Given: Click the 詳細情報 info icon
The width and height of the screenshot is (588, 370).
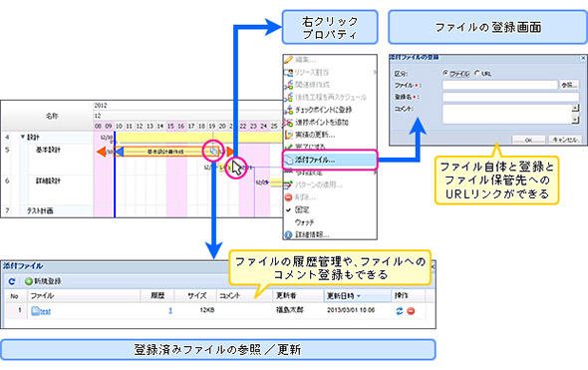Looking at the screenshot, I should coord(288,235).
